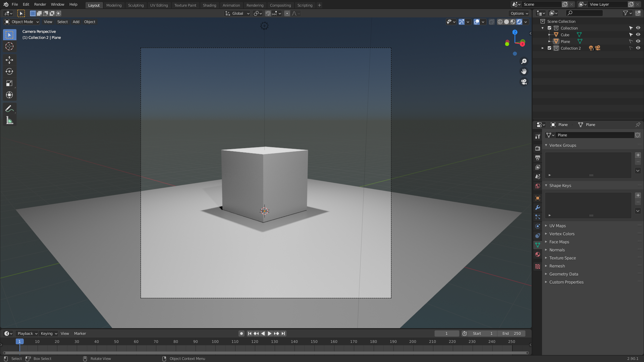This screenshot has width=644, height=362.
Task: Open the Object Mode dropdown
Action: (22, 22)
